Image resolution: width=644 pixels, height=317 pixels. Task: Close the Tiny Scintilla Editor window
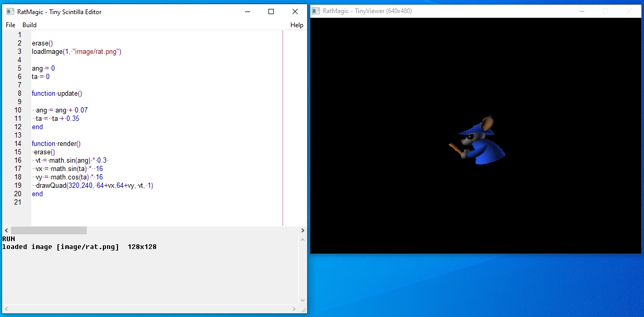(295, 12)
